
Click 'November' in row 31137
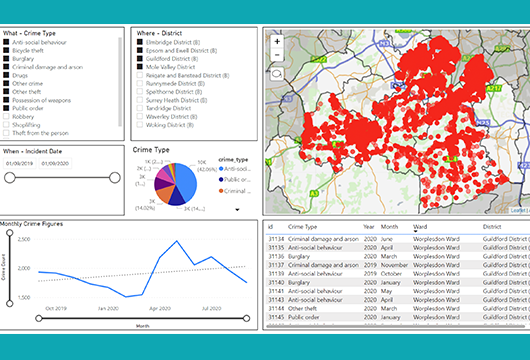(x=394, y=265)
